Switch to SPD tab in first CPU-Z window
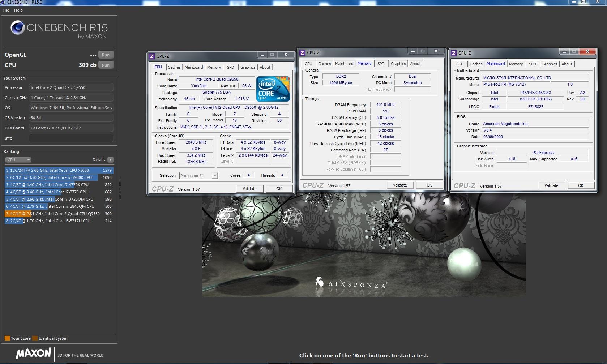The height and width of the screenshot is (364, 607). tap(231, 67)
